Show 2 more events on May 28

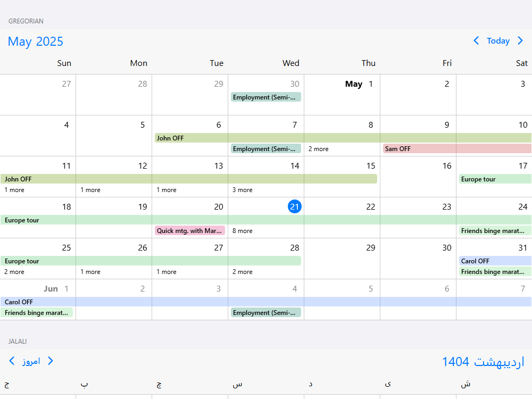coord(242,272)
